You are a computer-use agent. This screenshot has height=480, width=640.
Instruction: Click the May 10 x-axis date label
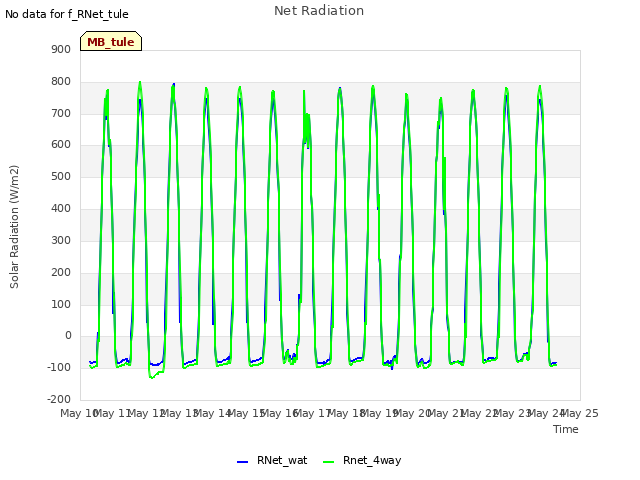click(x=78, y=413)
